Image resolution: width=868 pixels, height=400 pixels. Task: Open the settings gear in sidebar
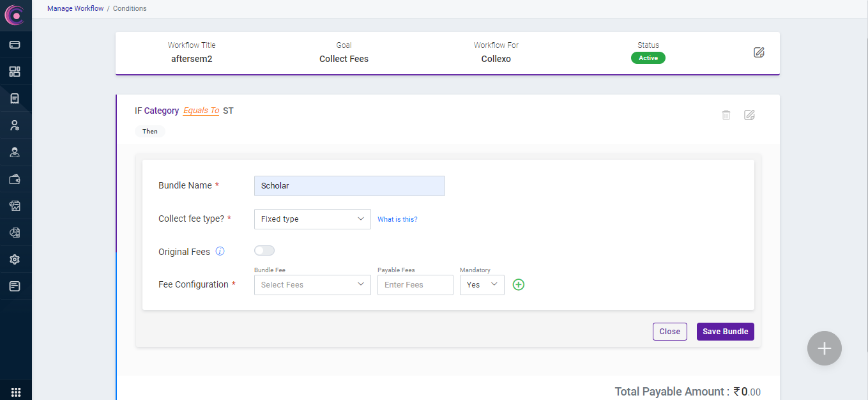tap(15, 259)
